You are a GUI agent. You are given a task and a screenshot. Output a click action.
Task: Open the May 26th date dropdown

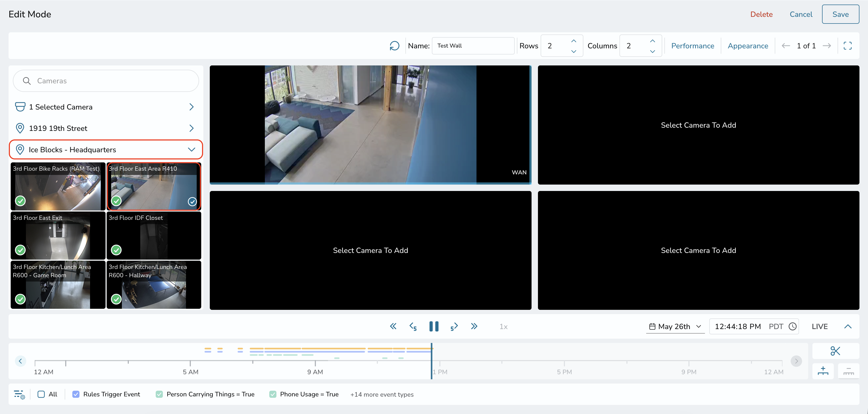[675, 326]
